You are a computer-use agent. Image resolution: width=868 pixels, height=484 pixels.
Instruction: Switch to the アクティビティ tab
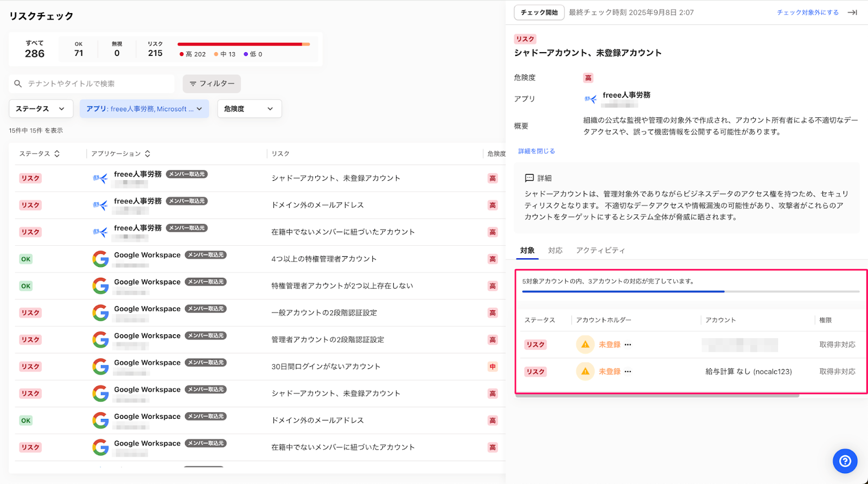[x=601, y=250]
